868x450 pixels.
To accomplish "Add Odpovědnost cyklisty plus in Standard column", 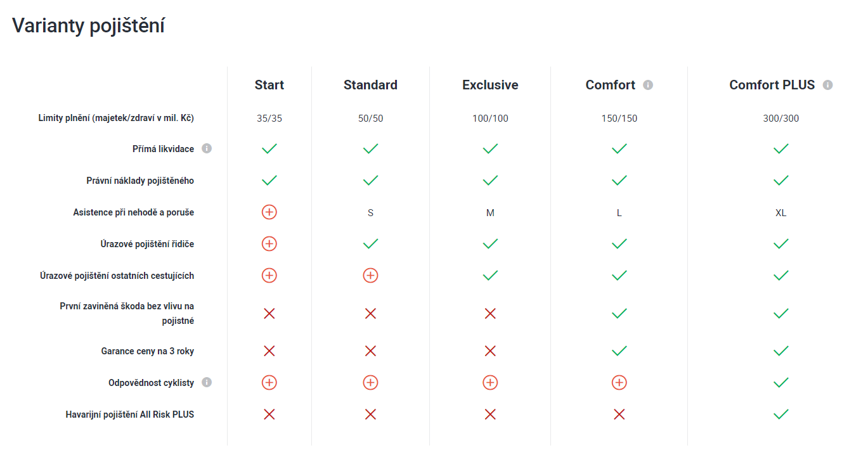I will pyautogui.click(x=371, y=382).
